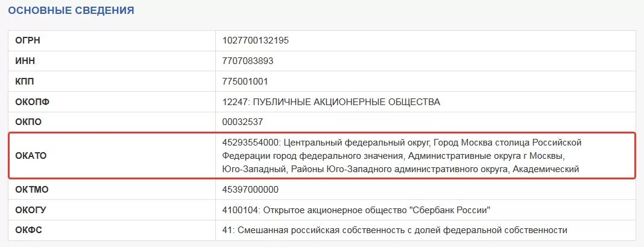Click the ОКОГУ value mentioning Сбербанк России

point(356,210)
